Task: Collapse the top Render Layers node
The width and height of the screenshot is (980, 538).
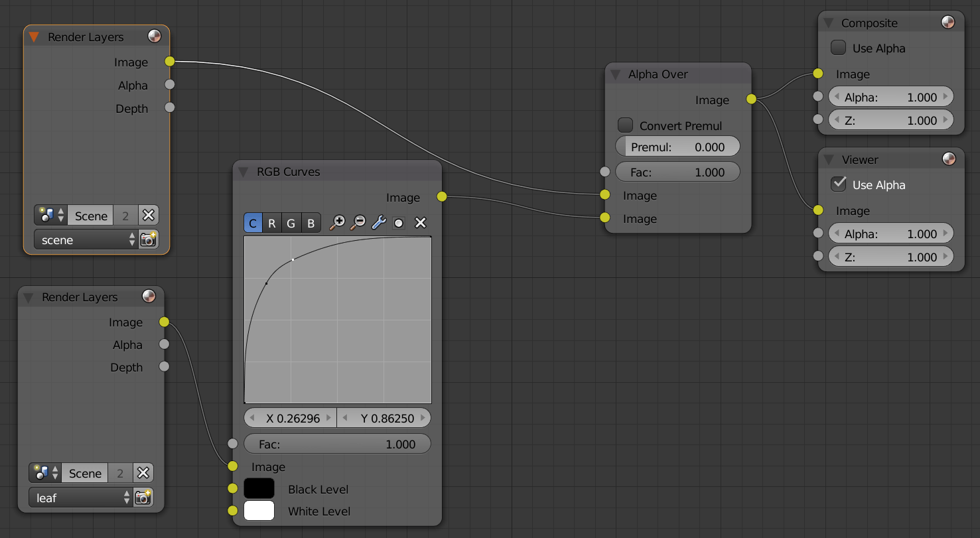Action: click(x=33, y=37)
